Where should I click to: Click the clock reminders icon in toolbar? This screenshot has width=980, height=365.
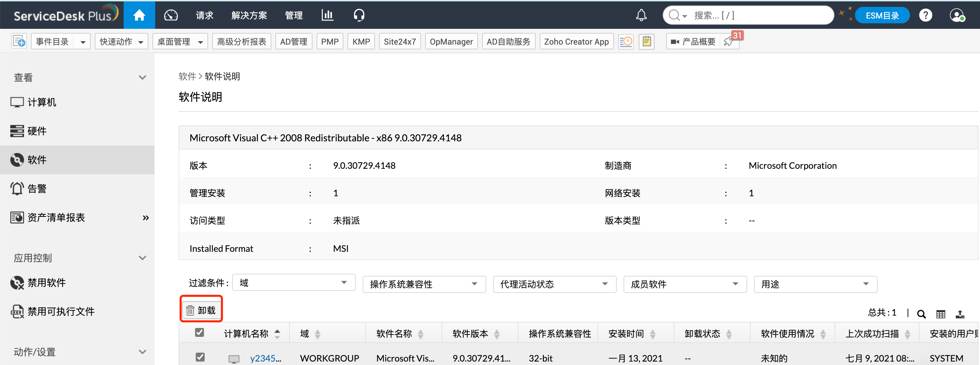626,41
